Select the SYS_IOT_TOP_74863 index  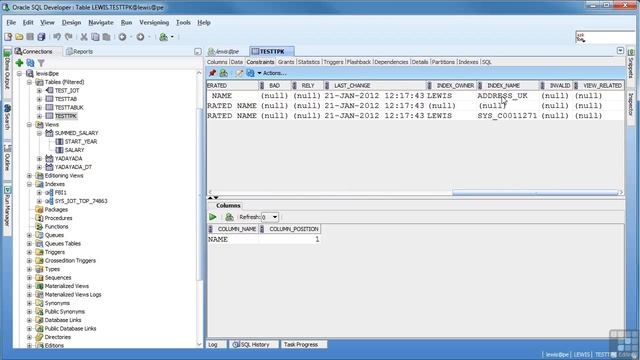[x=81, y=201]
